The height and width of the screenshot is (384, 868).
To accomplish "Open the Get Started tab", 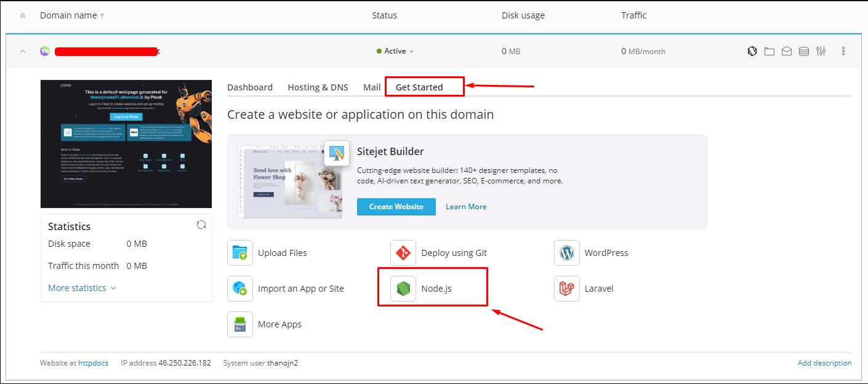I will [424, 87].
